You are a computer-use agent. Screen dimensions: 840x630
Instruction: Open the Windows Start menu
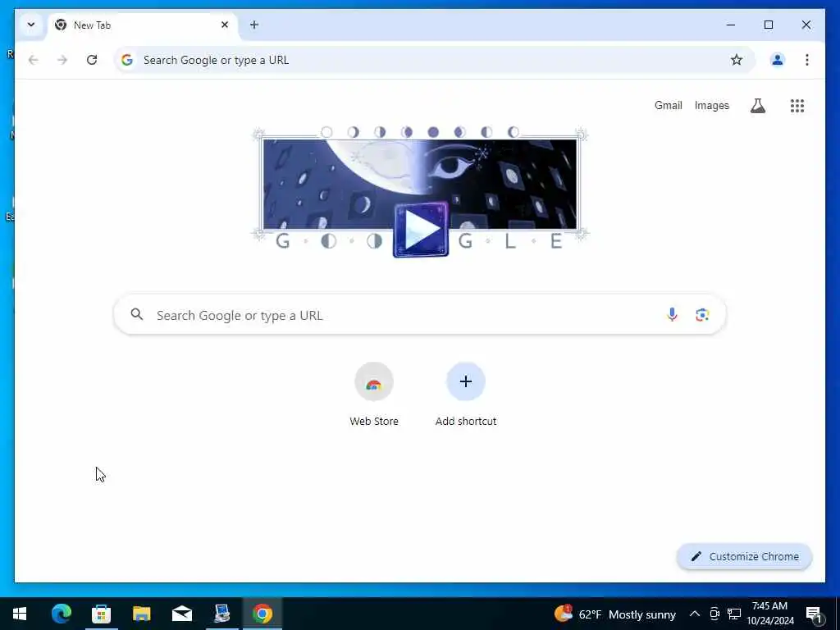pos(20,614)
